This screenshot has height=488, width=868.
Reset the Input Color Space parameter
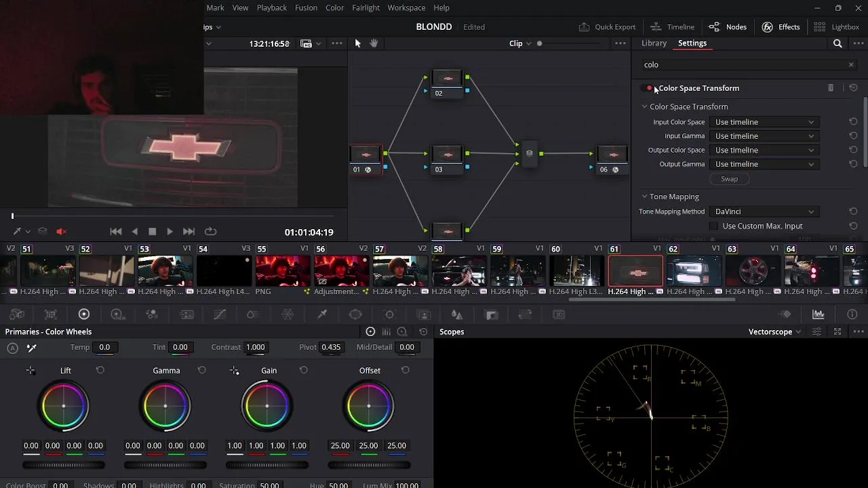[853, 122]
